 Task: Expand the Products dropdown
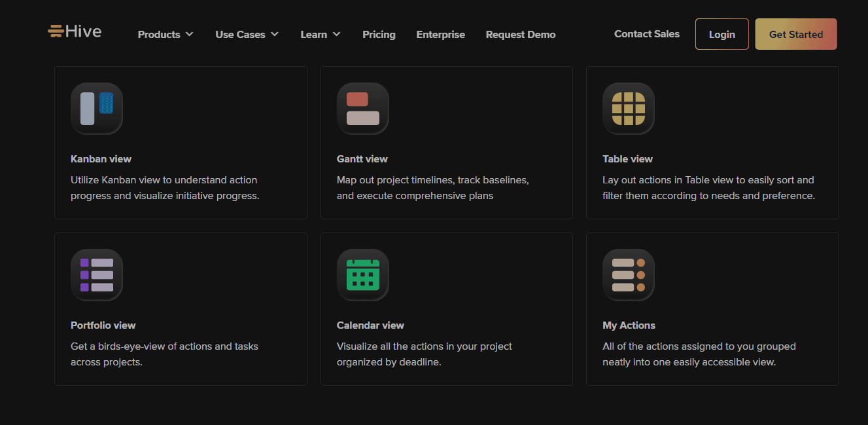click(165, 34)
